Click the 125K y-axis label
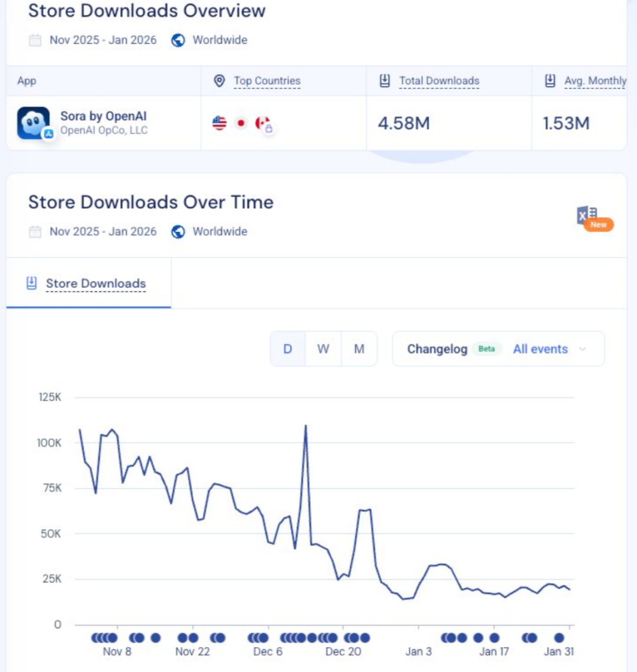The image size is (637, 672). [50, 397]
